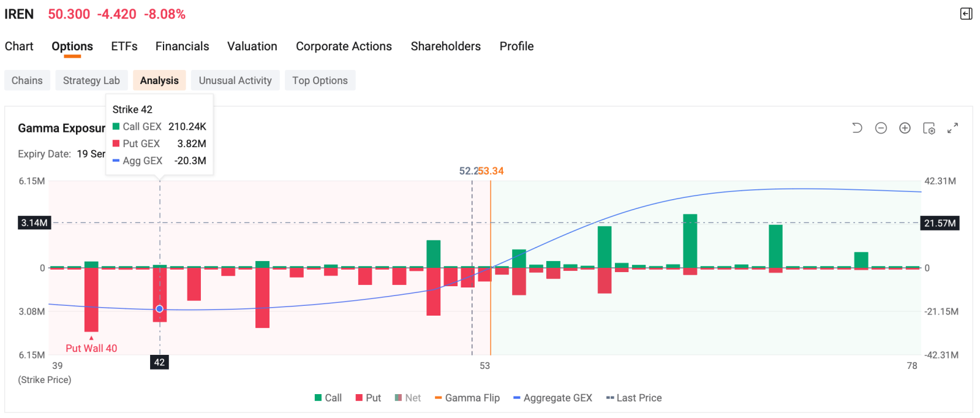980x418 pixels.
Task: Select the Unusual Activity sub-tab
Action: click(235, 80)
